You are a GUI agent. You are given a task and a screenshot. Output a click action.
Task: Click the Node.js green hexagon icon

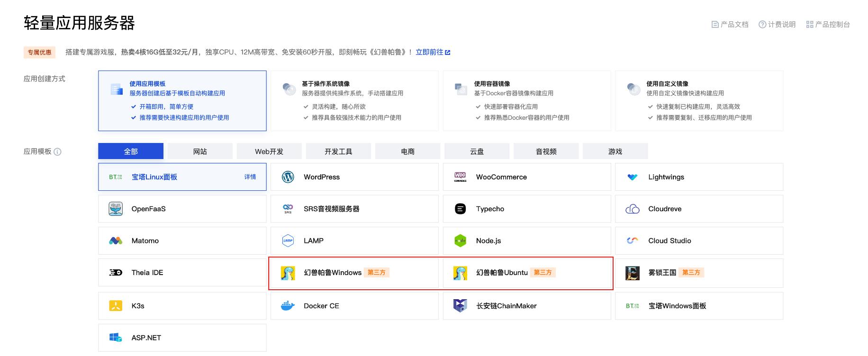coord(460,240)
